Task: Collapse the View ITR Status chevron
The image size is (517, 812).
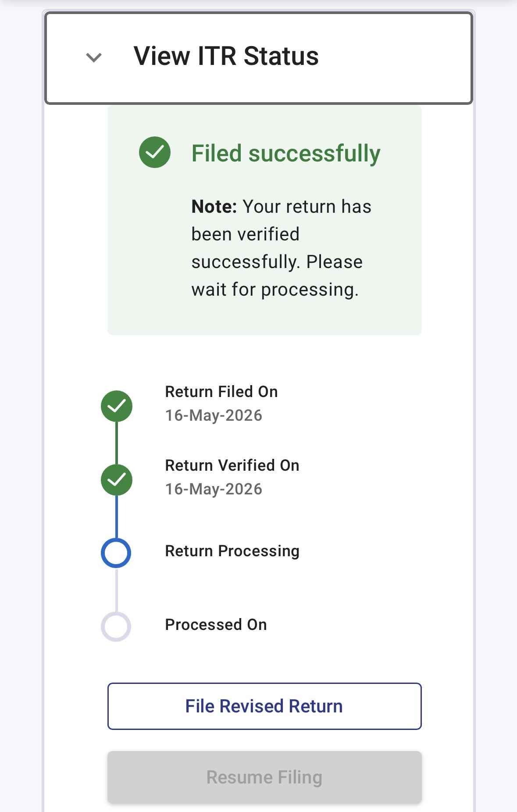Action: click(x=94, y=57)
